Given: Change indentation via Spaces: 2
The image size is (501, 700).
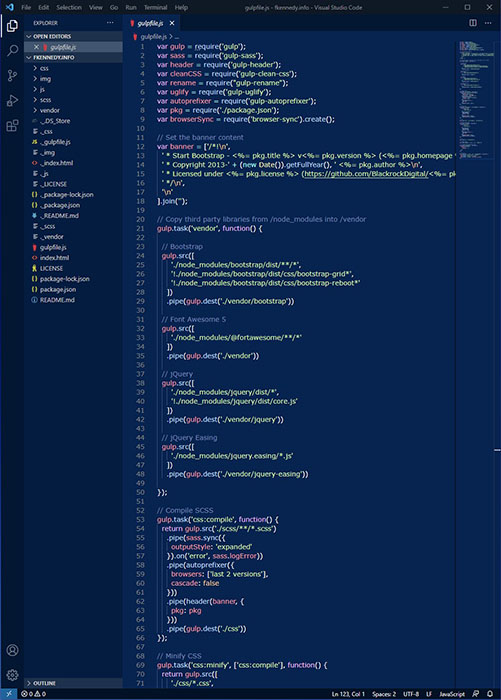Looking at the screenshot, I should click(x=384, y=694).
